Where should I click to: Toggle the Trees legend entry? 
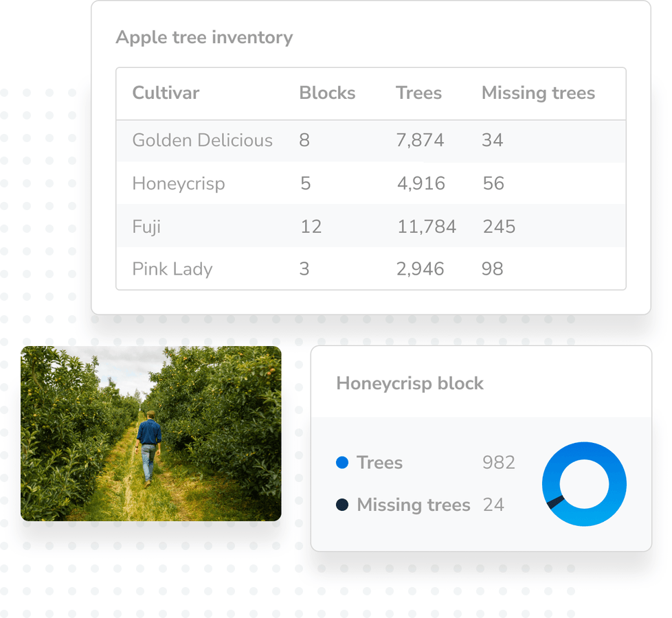pyautogui.click(x=379, y=463)
